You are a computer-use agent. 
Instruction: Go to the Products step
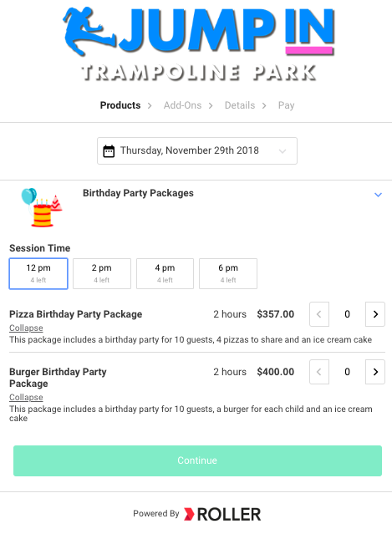point(120,105)
